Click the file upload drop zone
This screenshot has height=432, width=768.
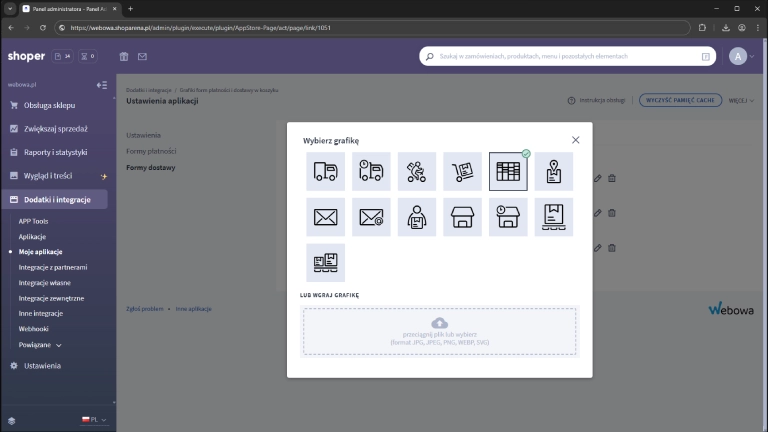(x=439, y=331)
